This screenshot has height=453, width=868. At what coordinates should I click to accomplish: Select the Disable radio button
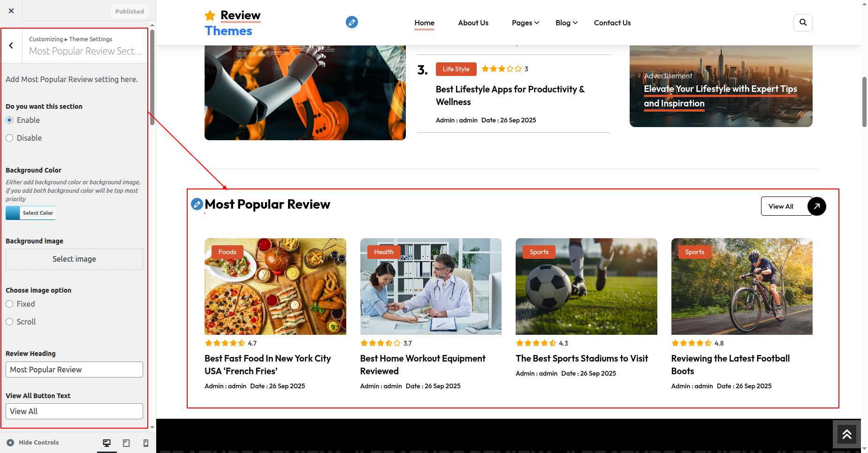pyautogui.click(x=9, y=138)
